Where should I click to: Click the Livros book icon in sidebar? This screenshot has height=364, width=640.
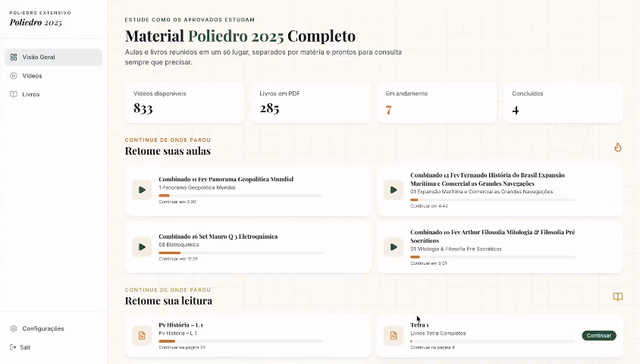coord(13,94)
